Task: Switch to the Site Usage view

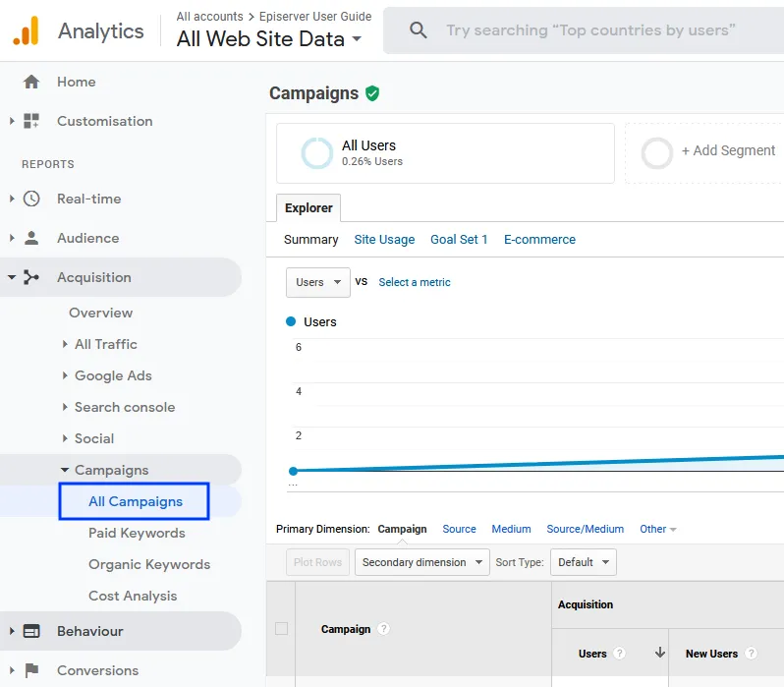Action: tap(384, 240)
